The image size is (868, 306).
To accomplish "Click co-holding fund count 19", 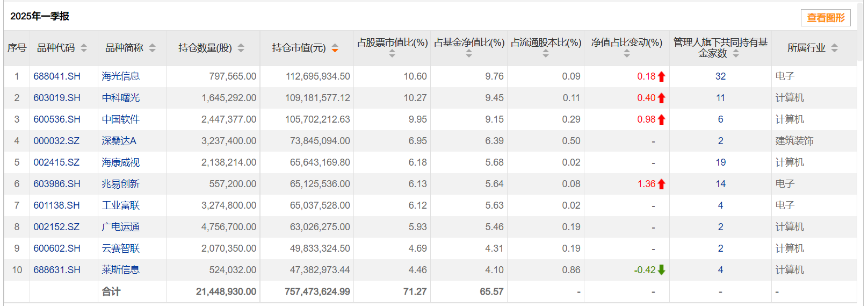I will pos(720,162).
